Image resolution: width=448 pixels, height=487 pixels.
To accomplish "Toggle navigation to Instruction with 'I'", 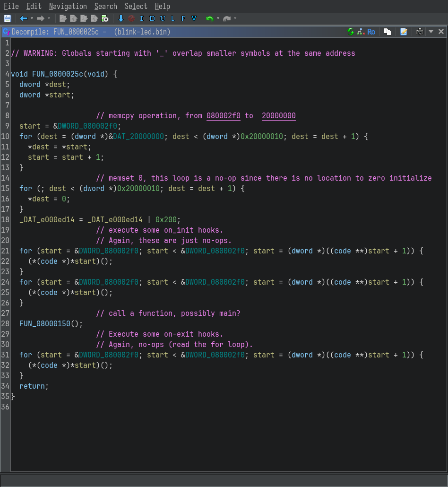I will (141, 18).
